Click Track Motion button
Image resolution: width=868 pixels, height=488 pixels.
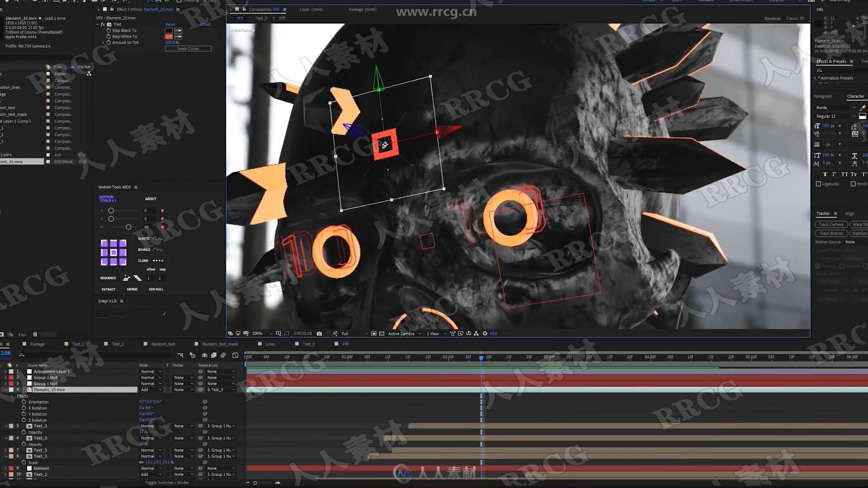coord(831,234)
